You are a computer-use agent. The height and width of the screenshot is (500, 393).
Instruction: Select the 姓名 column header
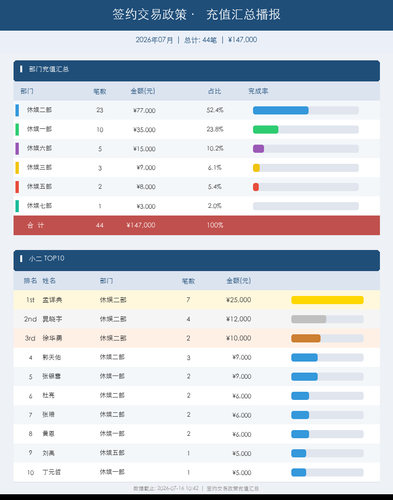pyautogui.click(x=49, y=281)
